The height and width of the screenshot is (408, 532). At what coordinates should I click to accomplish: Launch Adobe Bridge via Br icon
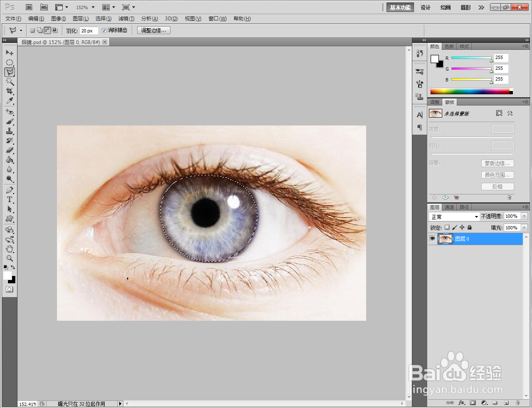point(29,7)
